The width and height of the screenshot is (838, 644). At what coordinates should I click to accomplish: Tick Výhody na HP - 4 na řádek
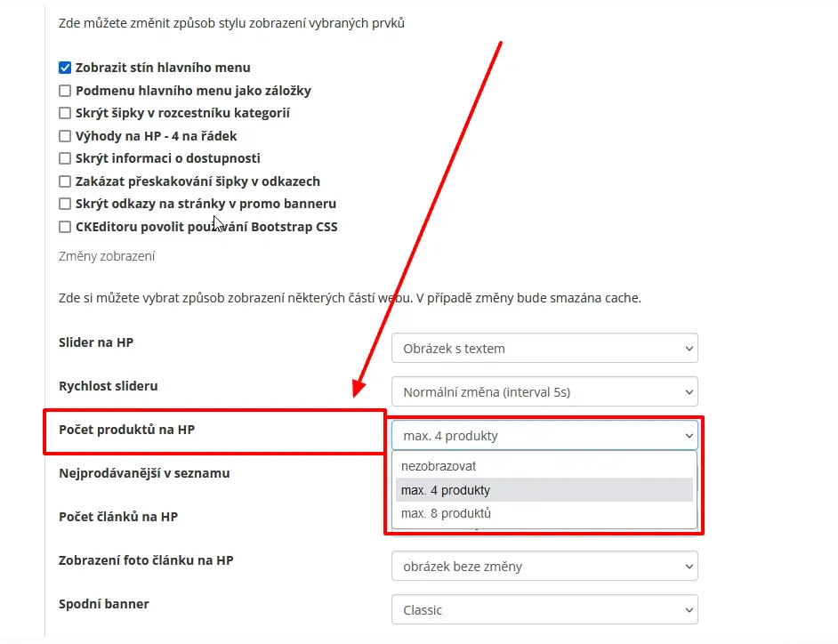click(x=65, y=136)
